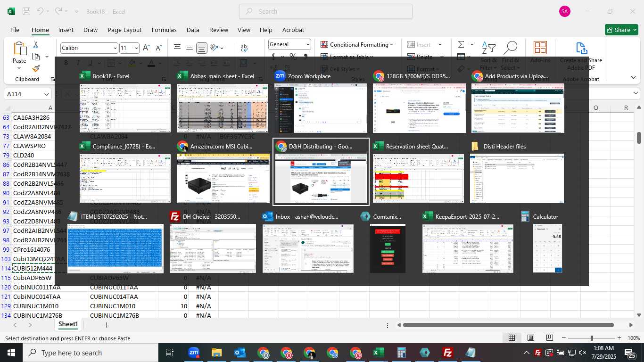Image resolution: width=644 pixels, height=362 pixels.
Task: Open the File menu
Action: click(15, 30)
